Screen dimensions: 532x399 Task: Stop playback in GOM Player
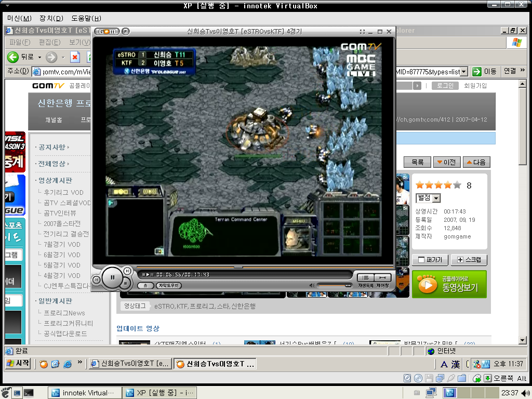tap(125, 283)
